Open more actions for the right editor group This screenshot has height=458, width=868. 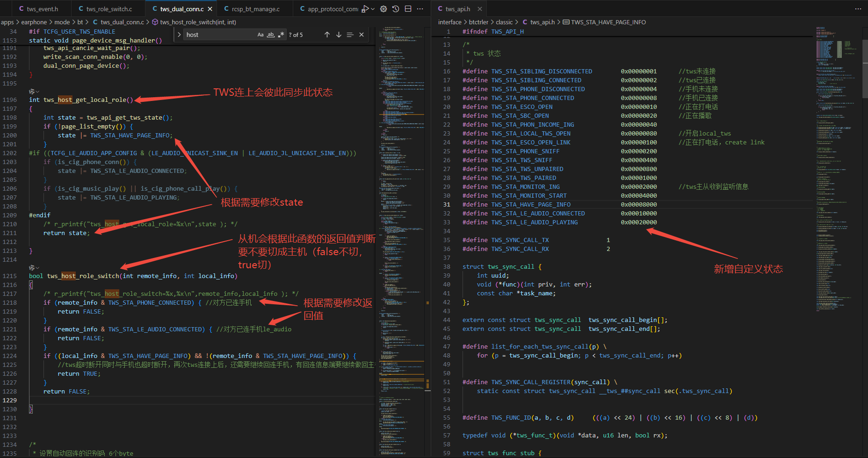coord(858,9)
